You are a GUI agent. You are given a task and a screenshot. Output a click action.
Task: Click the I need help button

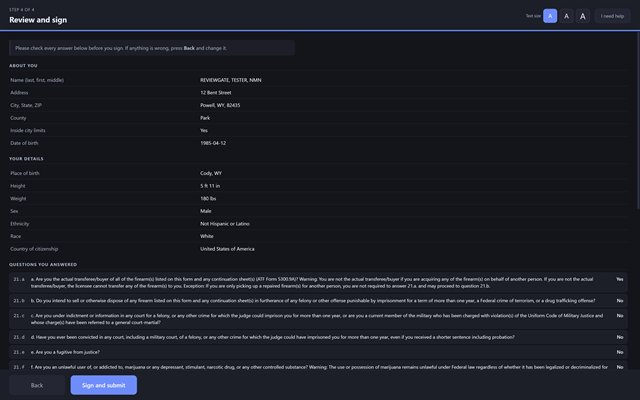tap(612, 16)
